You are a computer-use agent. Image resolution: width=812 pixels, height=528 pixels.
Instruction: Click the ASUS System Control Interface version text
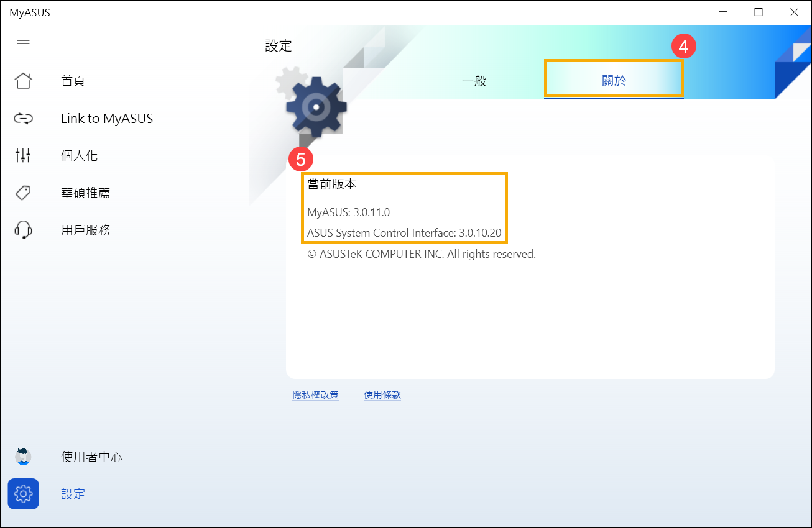pyautogui.click(x=405, y=233)
